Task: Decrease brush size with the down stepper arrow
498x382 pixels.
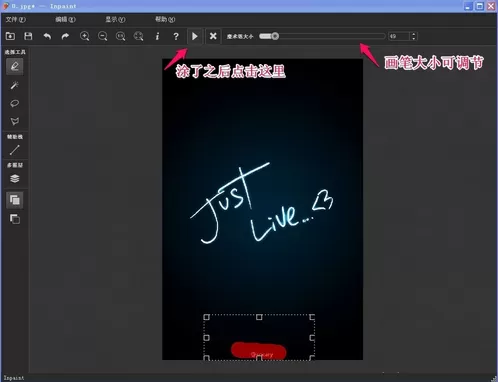Action: click(x=414, y=38)
